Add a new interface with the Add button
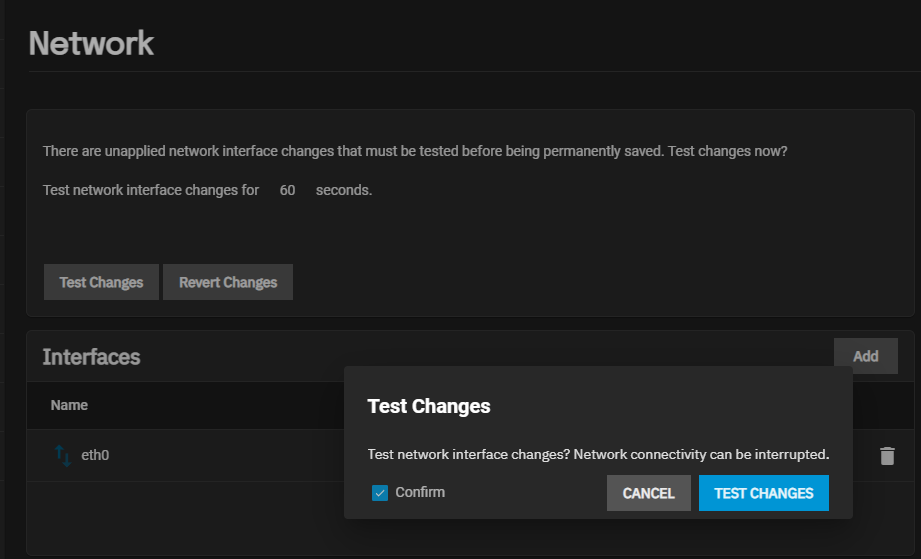The image size is (921, 559). coord(865,356)
